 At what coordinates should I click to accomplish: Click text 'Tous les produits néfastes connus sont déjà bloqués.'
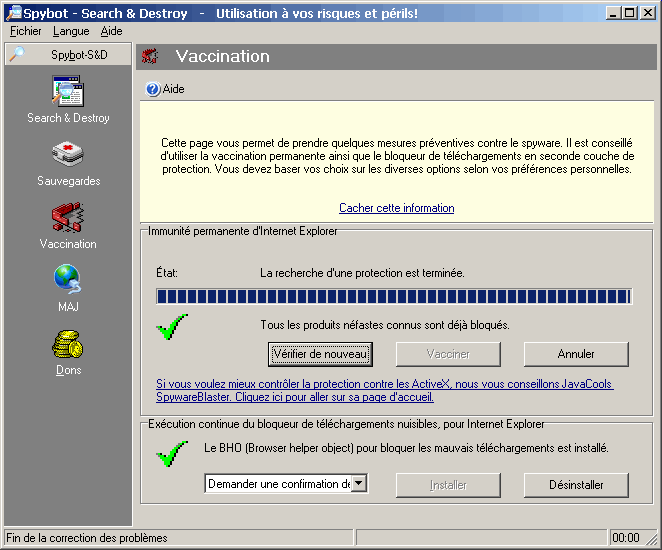(x=385, y=325)
